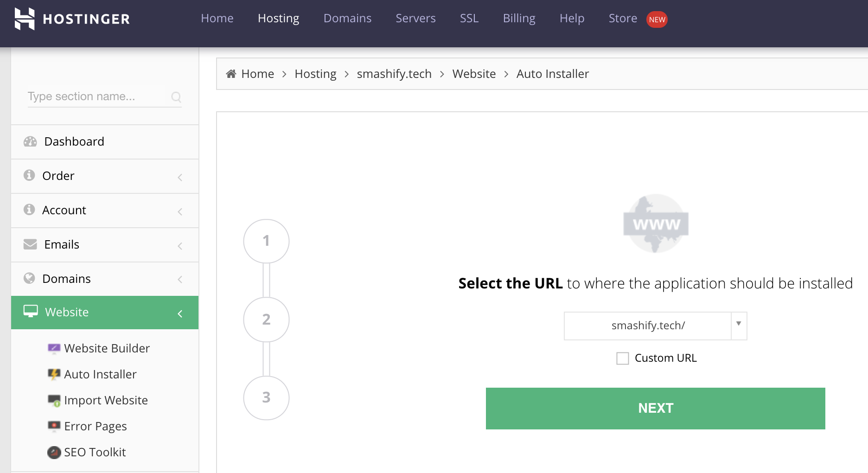Open the Dashboard sidebar item
This screenshot has height=473, width=868.
click(105, 142)
